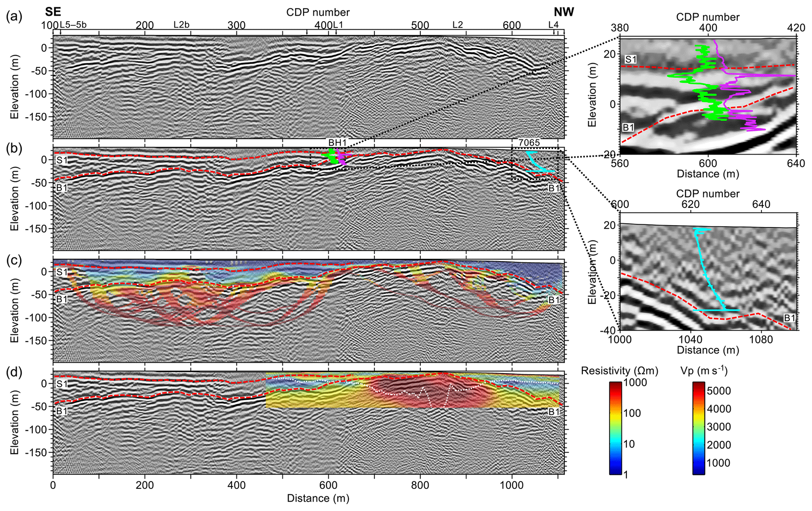Click the L2b crossing line marker
The height and width of the screenshot is (511, 812).
181,25
